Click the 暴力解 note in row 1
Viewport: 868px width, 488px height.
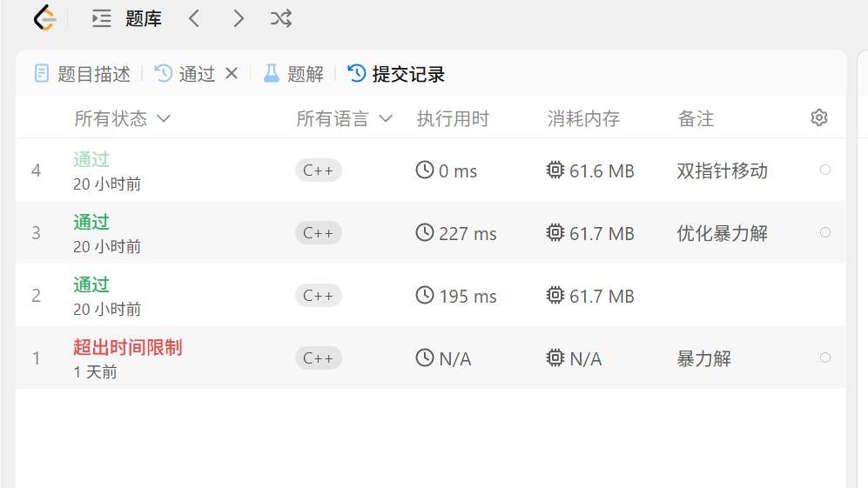pos(704,358)
